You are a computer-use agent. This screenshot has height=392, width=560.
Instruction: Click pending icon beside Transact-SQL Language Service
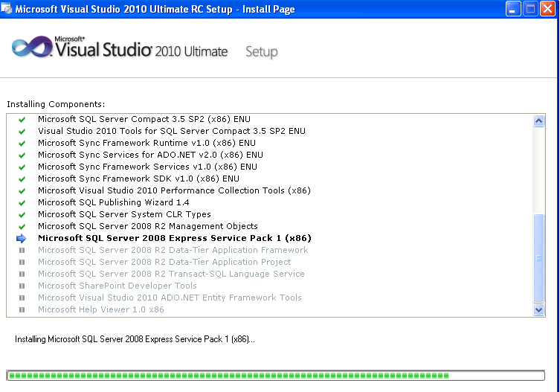point(22,274)
